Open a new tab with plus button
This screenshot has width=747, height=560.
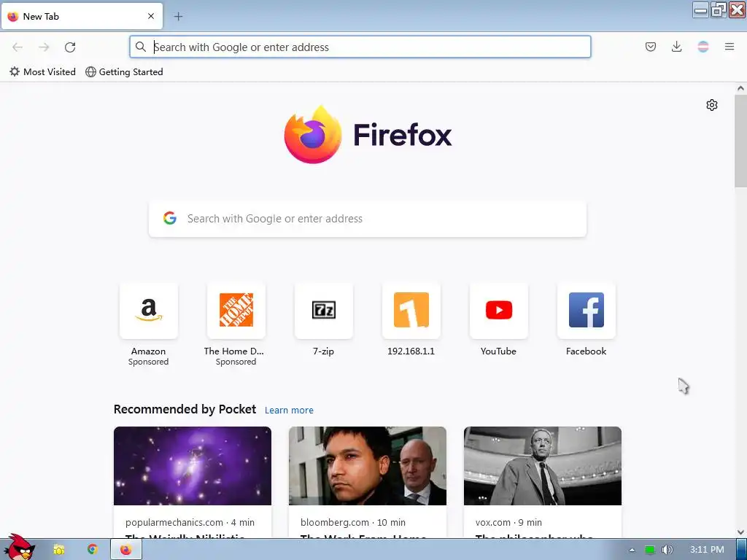(178, 17)
